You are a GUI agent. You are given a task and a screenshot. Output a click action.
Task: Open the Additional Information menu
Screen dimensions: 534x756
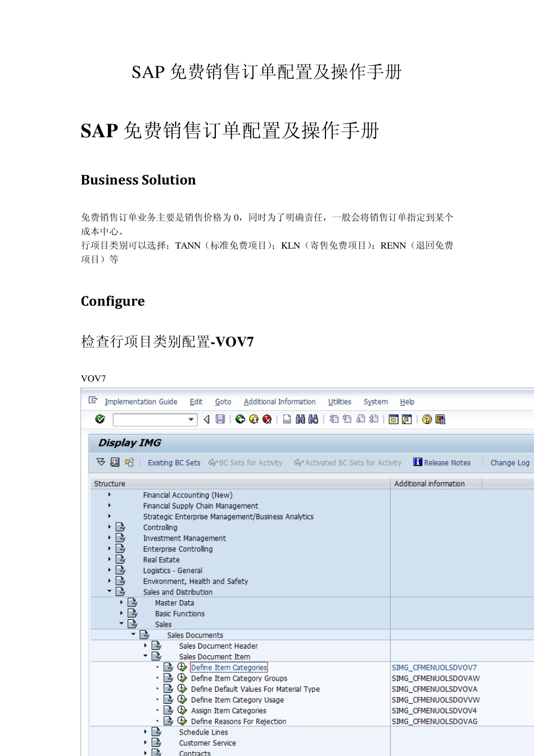click(279, 402)
